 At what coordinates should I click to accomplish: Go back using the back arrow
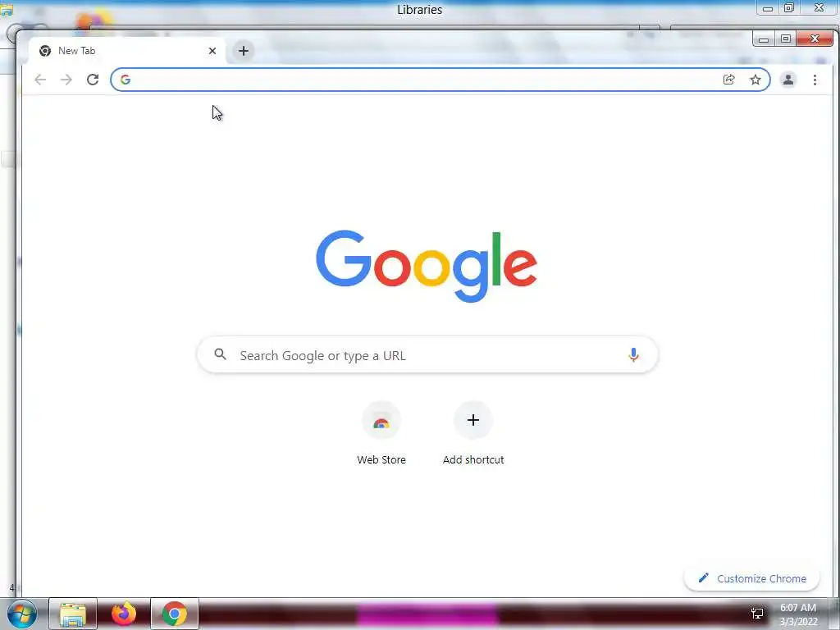click(x=40, y=80)
